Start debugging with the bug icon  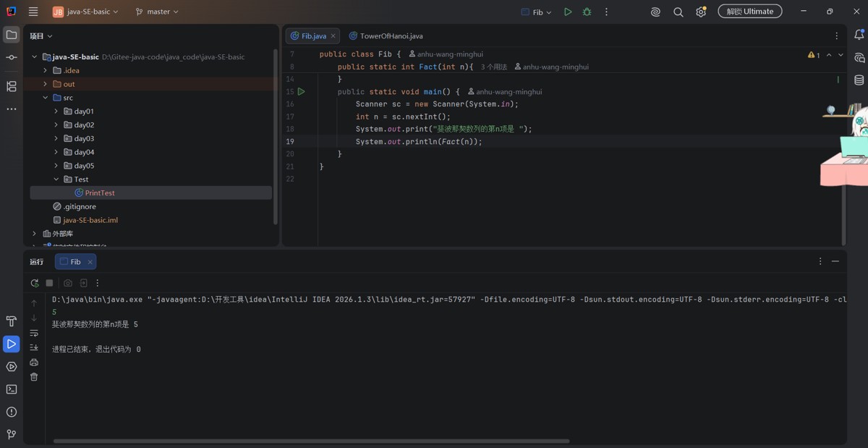(x=587, y=12)
